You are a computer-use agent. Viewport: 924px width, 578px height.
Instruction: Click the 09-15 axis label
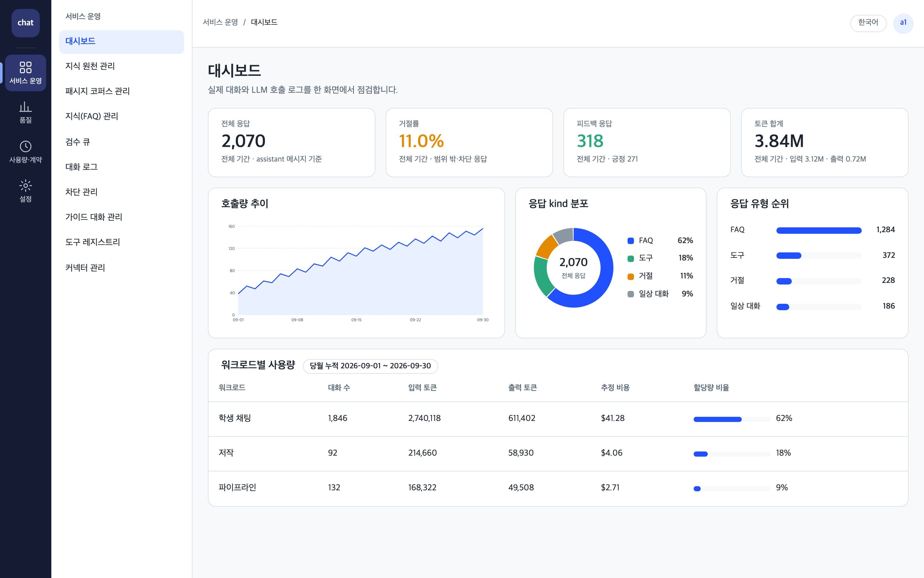tap(356, 320)
